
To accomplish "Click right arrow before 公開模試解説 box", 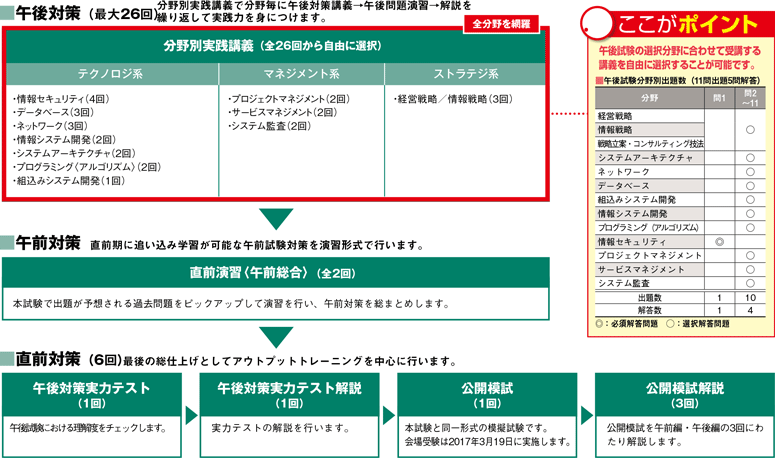I will point(583,415).
